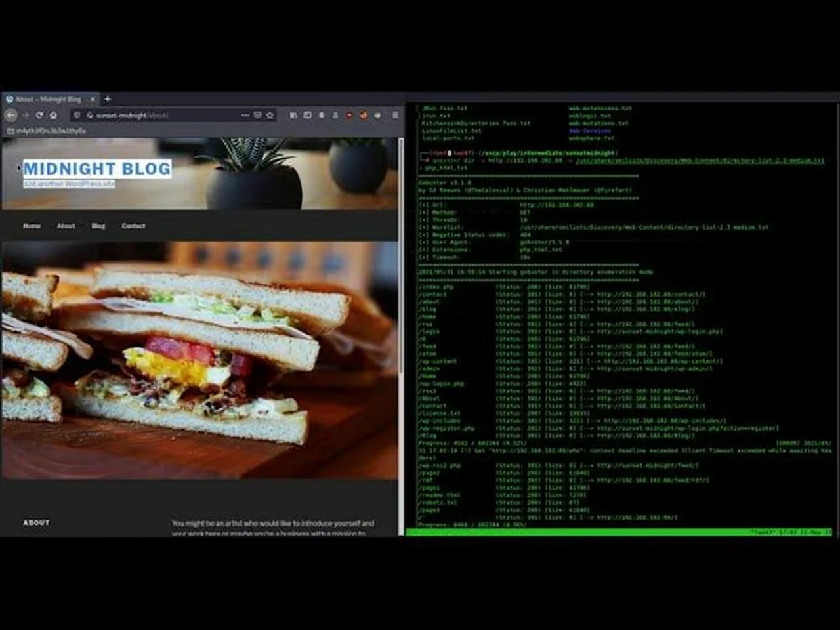Open a new browser tab
Viewport: 840px width, 630px height.
[x=108, y=99]
